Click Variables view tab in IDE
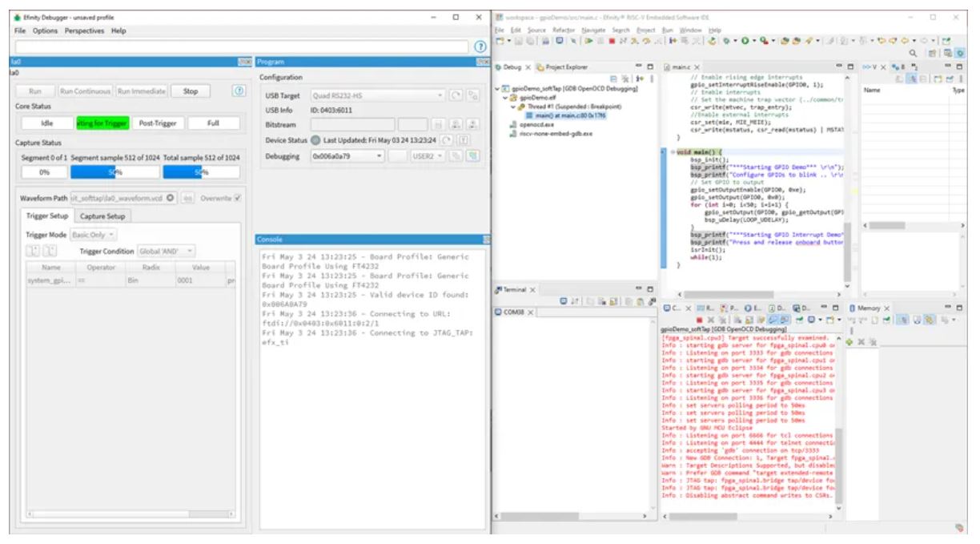 click(875, 66)
